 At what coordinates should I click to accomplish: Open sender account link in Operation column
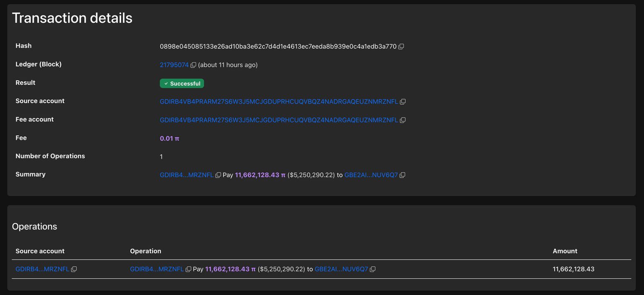coord(157,269)
